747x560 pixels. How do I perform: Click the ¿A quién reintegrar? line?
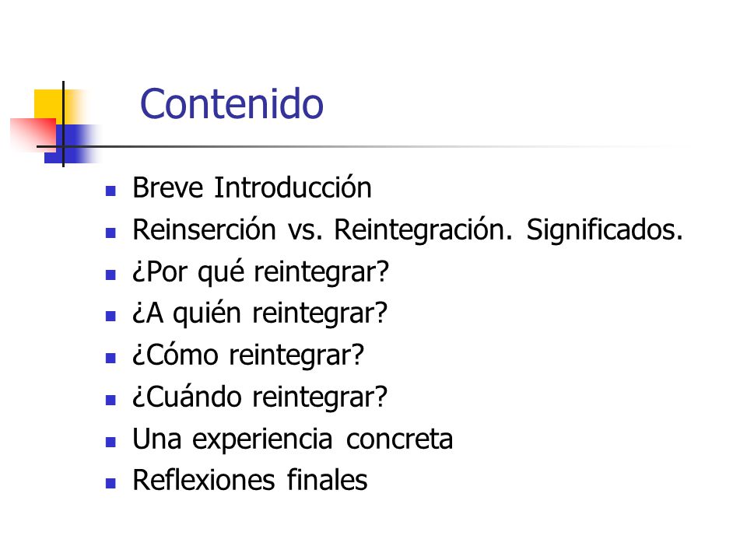coord(260,313)
